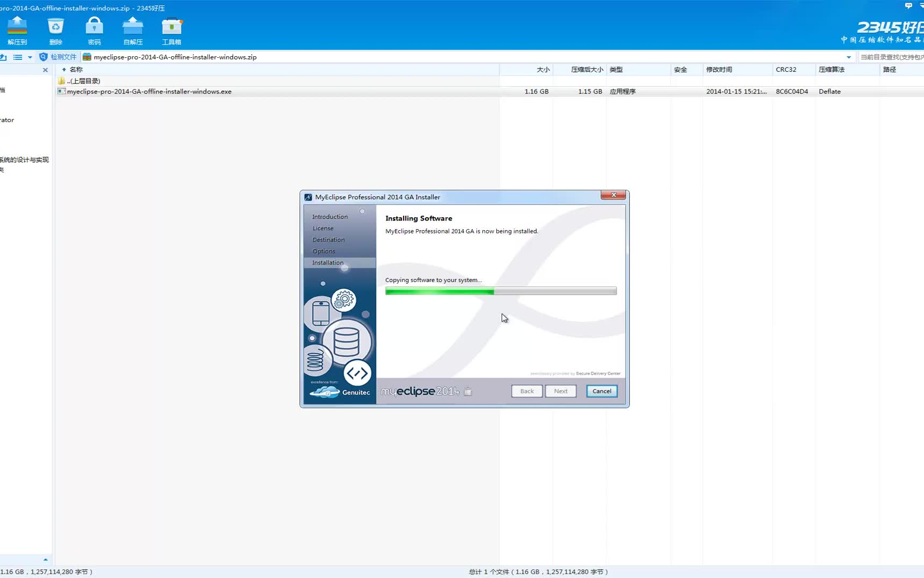Expand the sidebar collapse arrow at bottom
Viewport: 924px width, 578px height.
click(45, 560)
